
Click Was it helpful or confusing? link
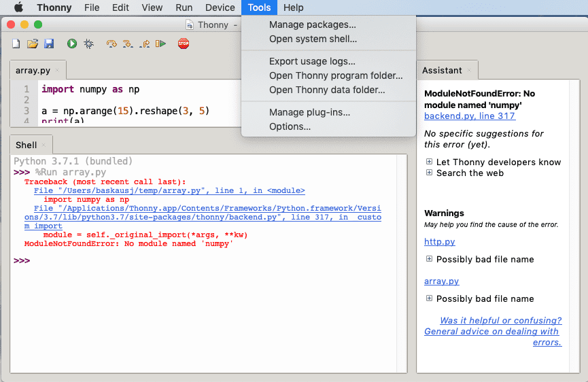[500, 321]
